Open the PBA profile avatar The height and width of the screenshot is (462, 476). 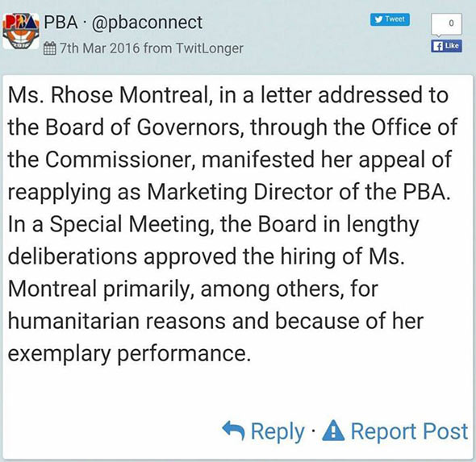point(21,31)
